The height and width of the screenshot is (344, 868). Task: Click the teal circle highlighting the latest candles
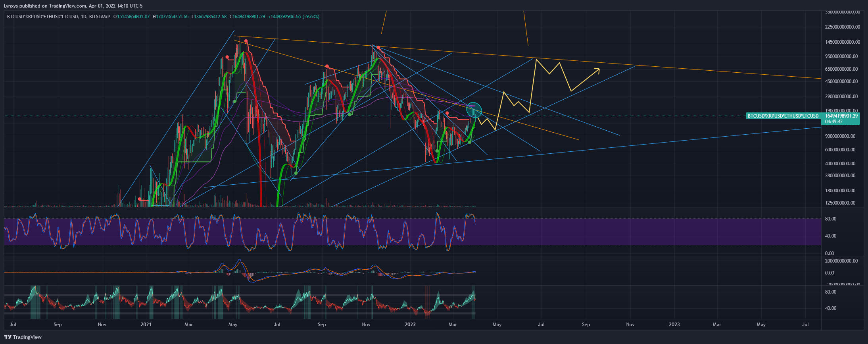click(x=474, y=110)
